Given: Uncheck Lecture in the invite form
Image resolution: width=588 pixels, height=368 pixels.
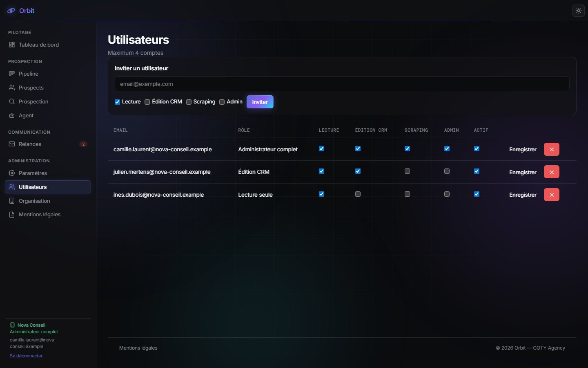Looking at the screenshot, I should pyautogui.click(x=117, y=102).
